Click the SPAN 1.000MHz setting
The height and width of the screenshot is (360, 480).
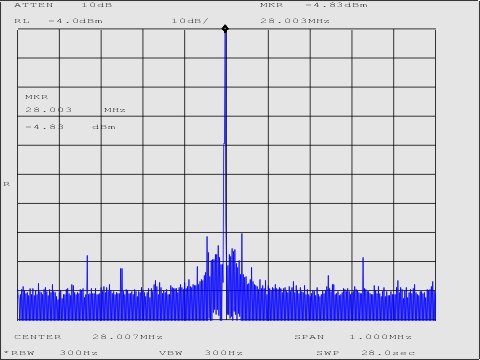tap(353, 337)
